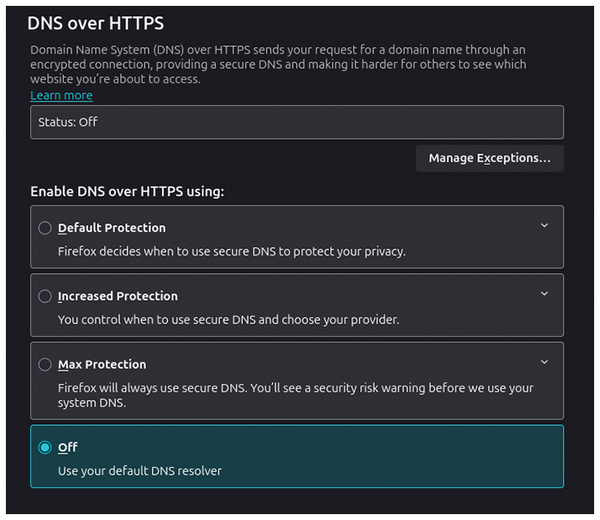Click the Status: Off field
Screen dimensions: 600x520
coord(296,122)
